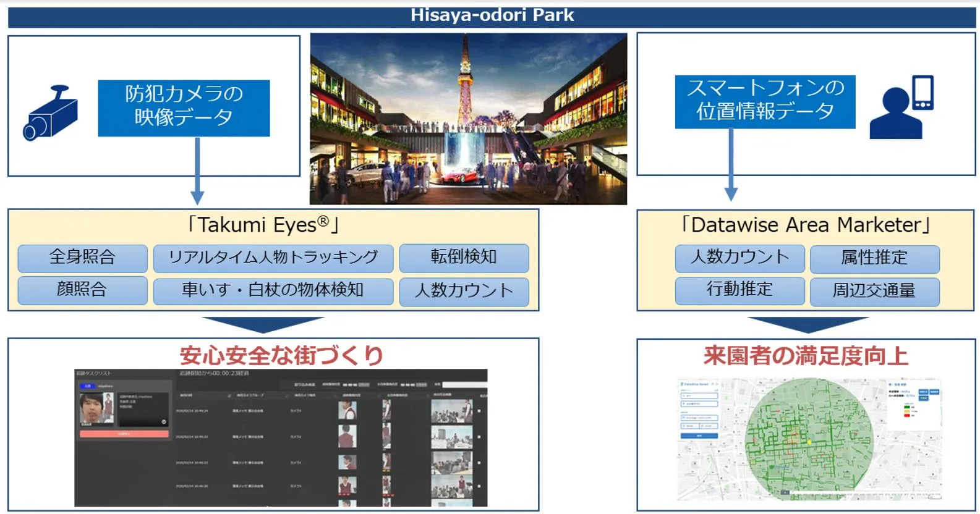Click the スマートフォンの位置情報データ label box
The width and height of the screenshot is (980, 514).
[765, 101]
